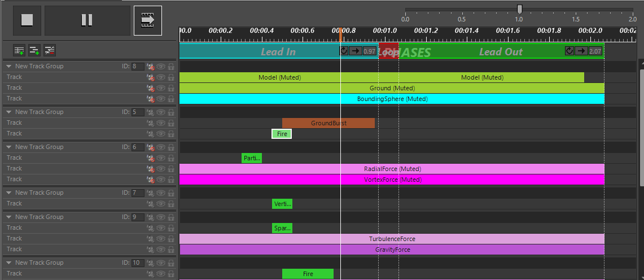Click the playback speed slider handle at 1.0
This screenshot has height=280, width=644.
coord(520,9)
